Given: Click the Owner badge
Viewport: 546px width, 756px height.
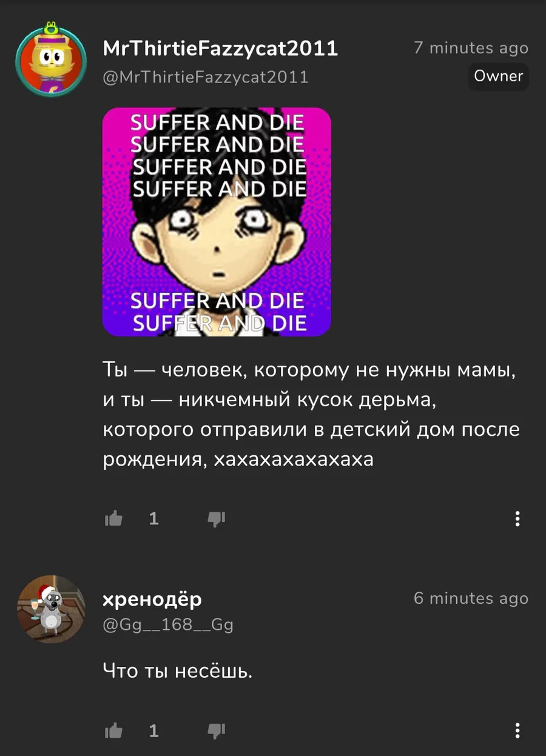Looking at the screenshot, I should coord(499,76).
